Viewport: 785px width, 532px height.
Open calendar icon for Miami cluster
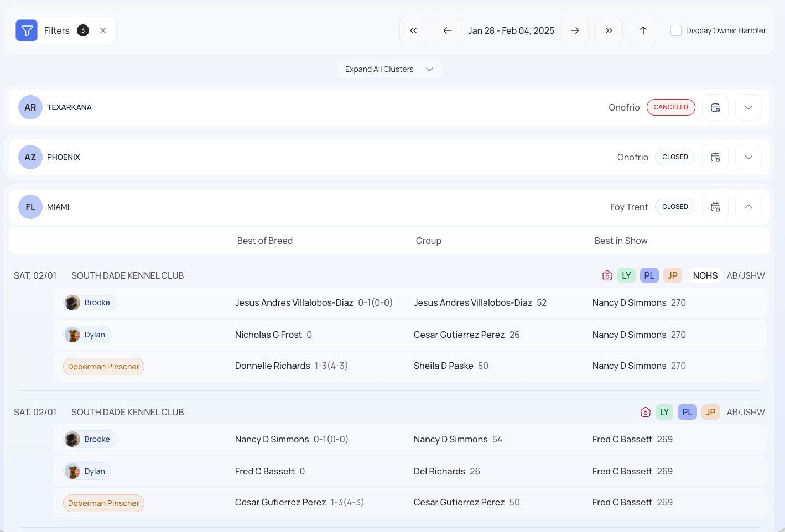[715, 207]
